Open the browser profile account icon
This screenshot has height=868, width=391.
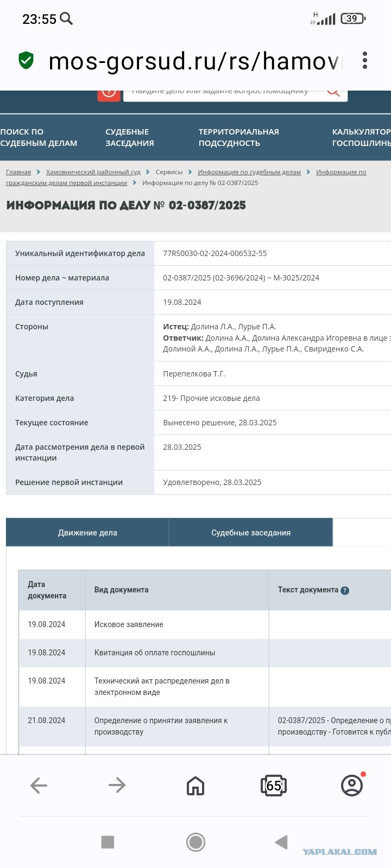coord(352,785)
